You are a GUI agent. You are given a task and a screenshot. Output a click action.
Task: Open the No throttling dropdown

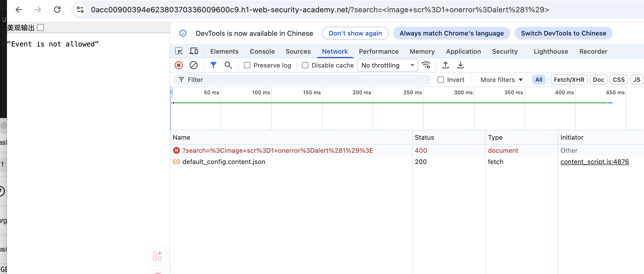coord(387,65)
